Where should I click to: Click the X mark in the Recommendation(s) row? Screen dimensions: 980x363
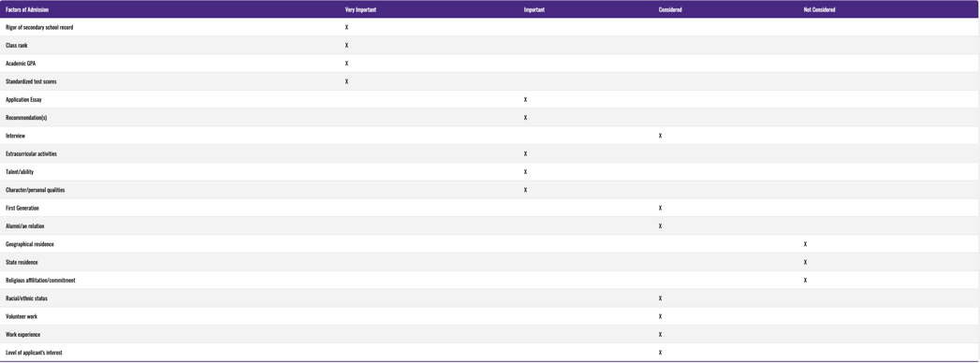click(526, 118)
